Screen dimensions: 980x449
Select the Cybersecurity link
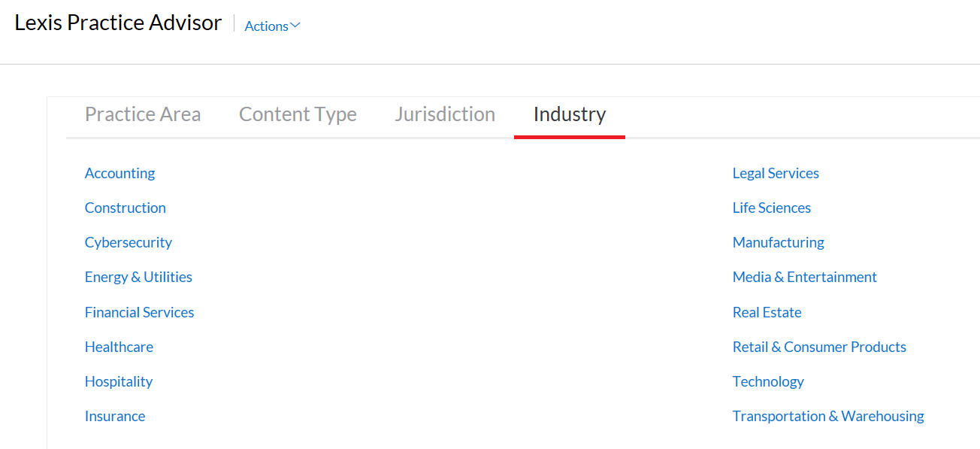(x=129, y=242)
